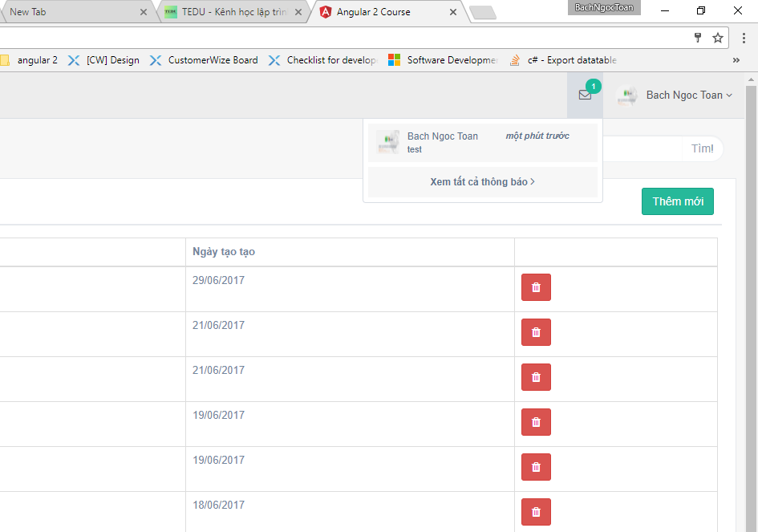Click the Thêm mới button
This screenshot has width=758, height=532.
pyautogui.click(x=677, y=201)
